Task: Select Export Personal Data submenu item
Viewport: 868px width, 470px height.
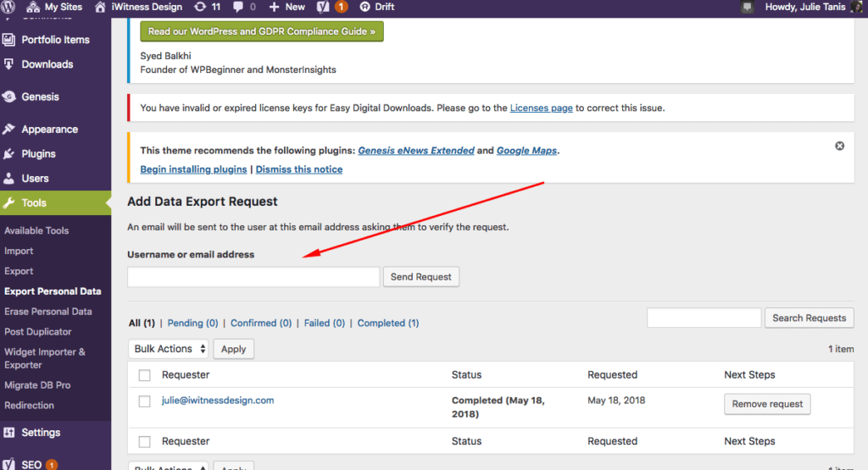Action: tap(53, 291)
